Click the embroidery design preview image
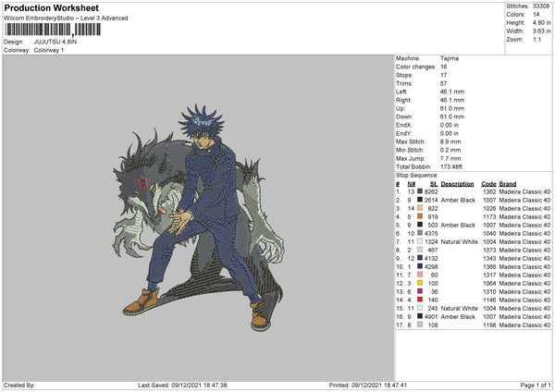Screen dimensions: 555x392 coord(199,218)
